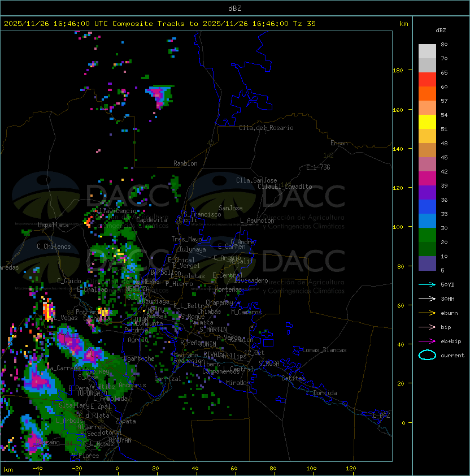Click the 'Anchoris' place label
The width and height of the screenshot is (470, 476).
(132, 385)
